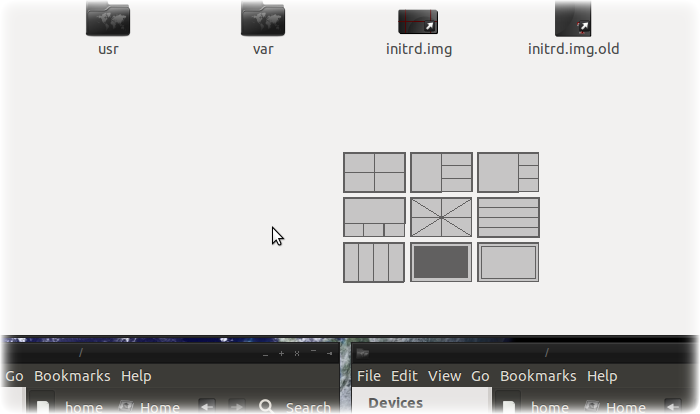This screenshot has width=700, height=414.
Task: Click the home path segment in left bottom window
Action: (84, 407)
